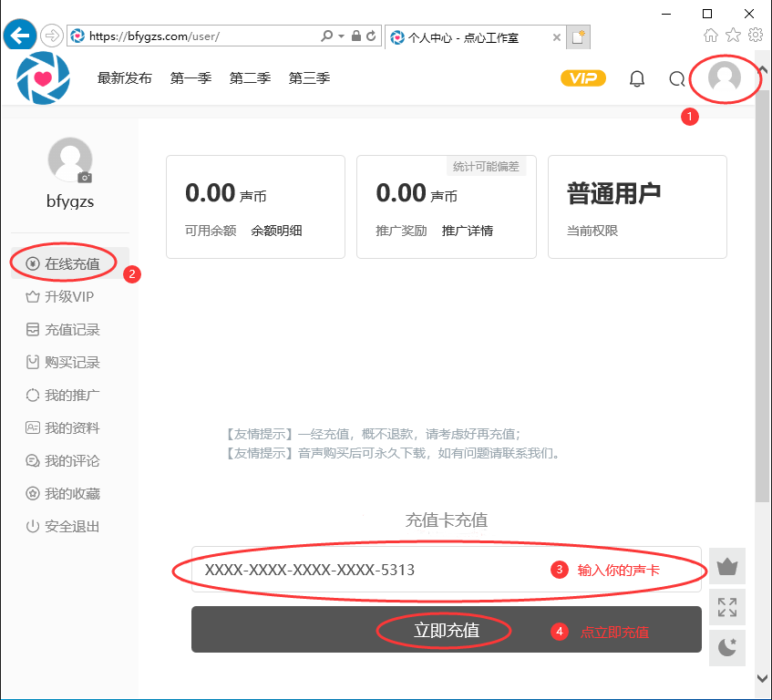
Task: Toggle fullscreen with the expand icon
Action: pos(726,607)
